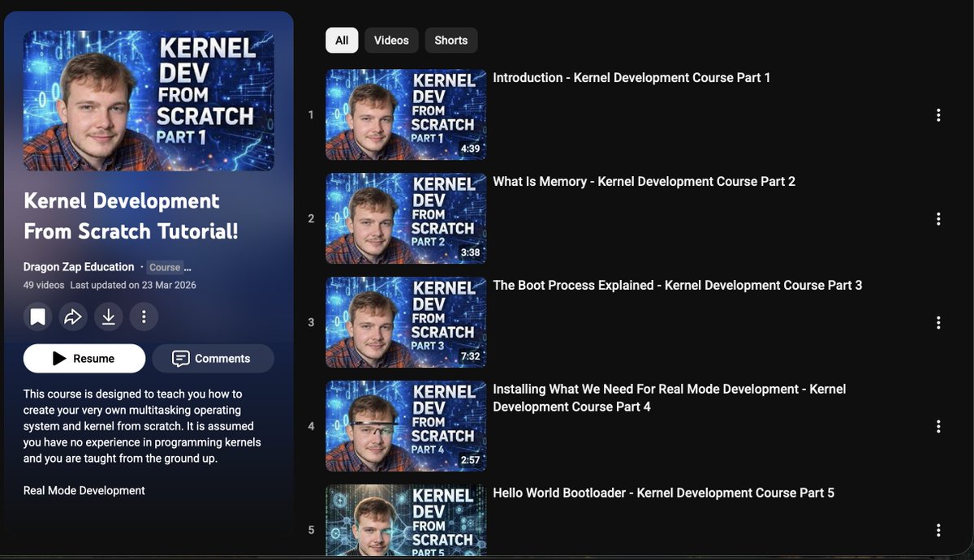Open What Is Memory Part 2 title
The image size is (974, 560).
(644, 182)
